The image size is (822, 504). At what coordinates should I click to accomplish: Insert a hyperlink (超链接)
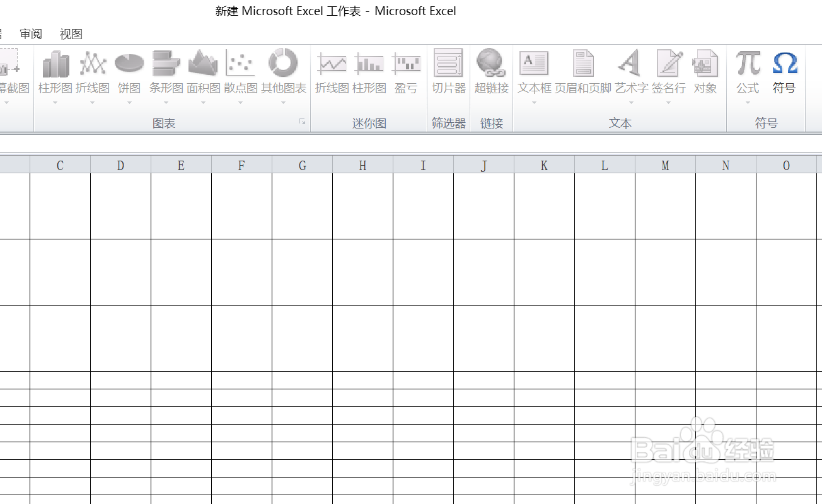(492, 72)
